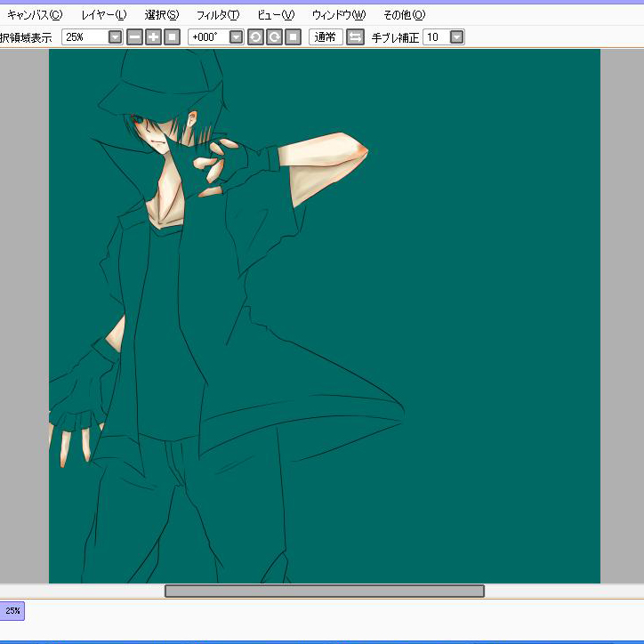Open the ウィンドウ (Window) menu
Screen dimensions: 644x644
pyautogui.click(x=338, y=15)
